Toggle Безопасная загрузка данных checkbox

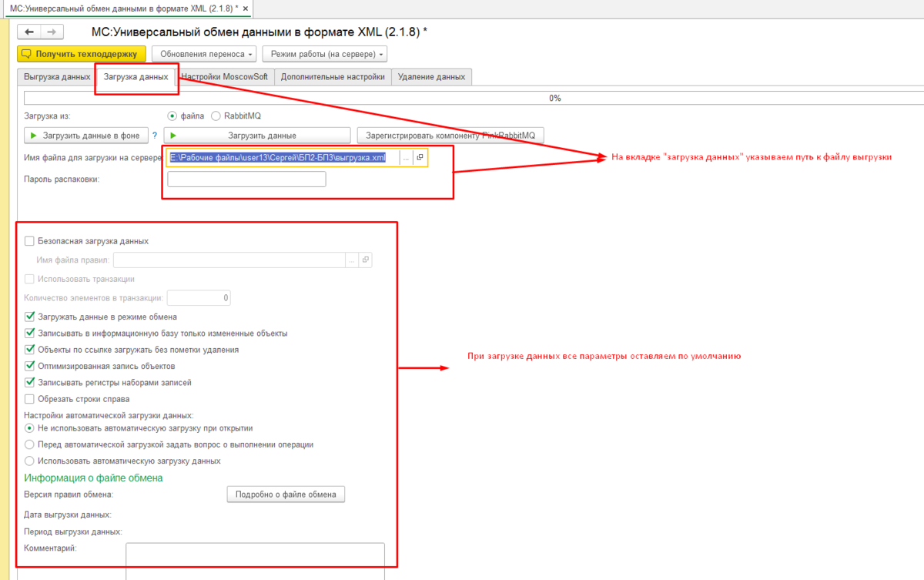point(30,241)
